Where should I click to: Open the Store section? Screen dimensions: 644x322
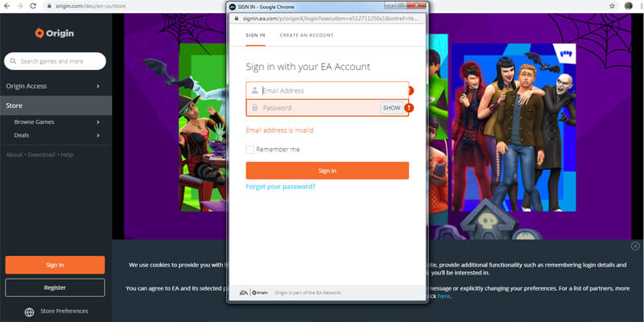pos(56,105)
